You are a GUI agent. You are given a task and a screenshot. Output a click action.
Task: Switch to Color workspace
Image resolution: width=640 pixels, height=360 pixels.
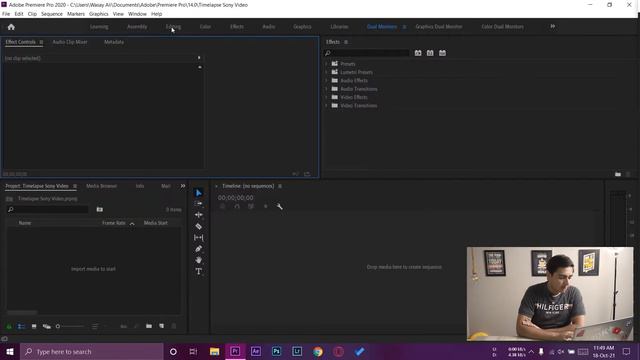click(x=205, y=27)
